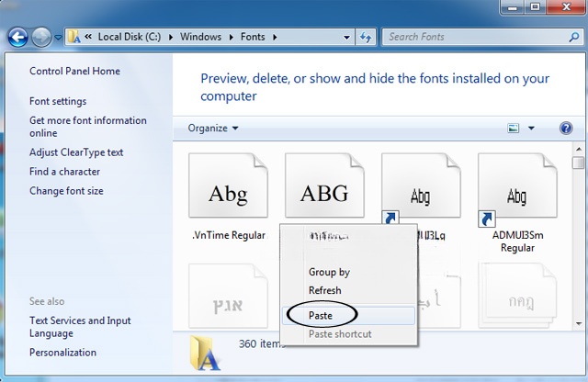Click the magnifier search icon
The width and height of the screenshot is (588, 382).
click(574, 37)
